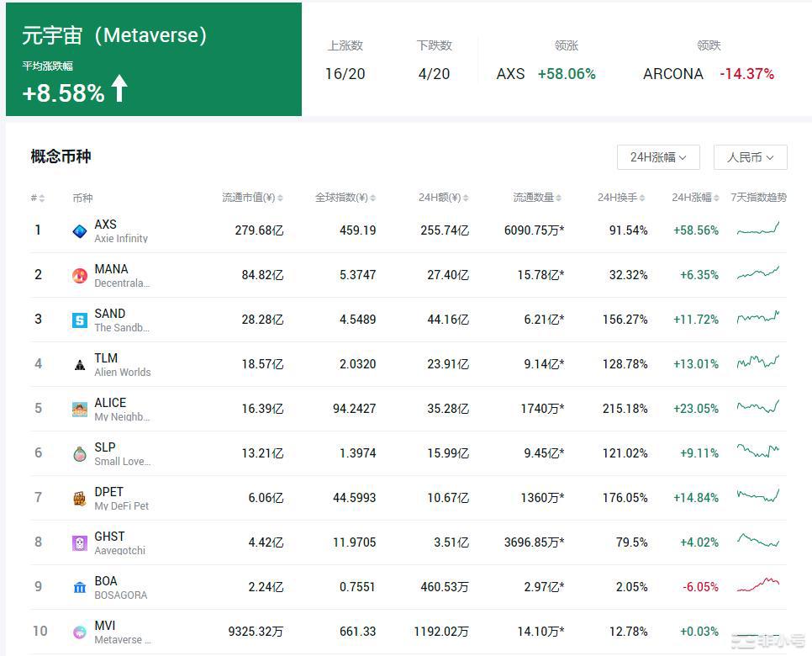Open the 人民币 currency dropdown

(x=750, y=157)
